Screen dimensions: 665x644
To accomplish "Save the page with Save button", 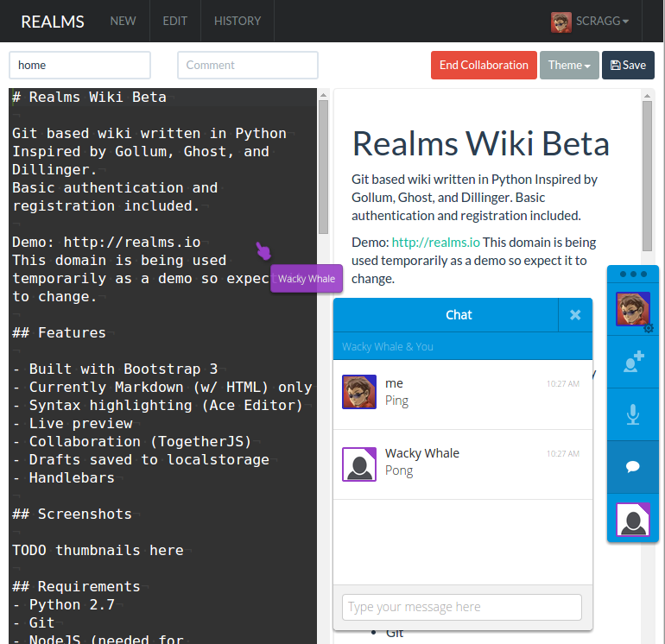I will tap(628, 66).
